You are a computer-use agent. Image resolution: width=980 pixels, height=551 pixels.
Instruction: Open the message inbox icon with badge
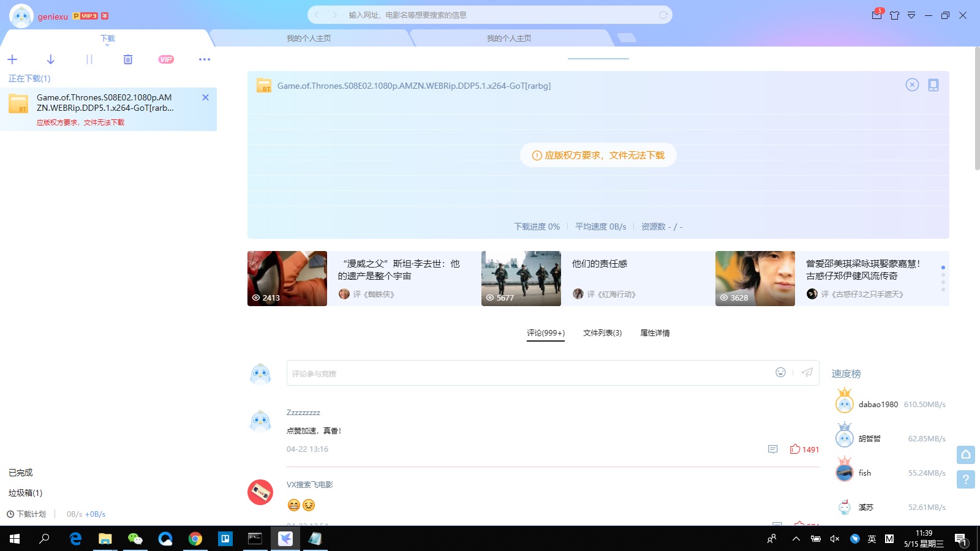877,15
